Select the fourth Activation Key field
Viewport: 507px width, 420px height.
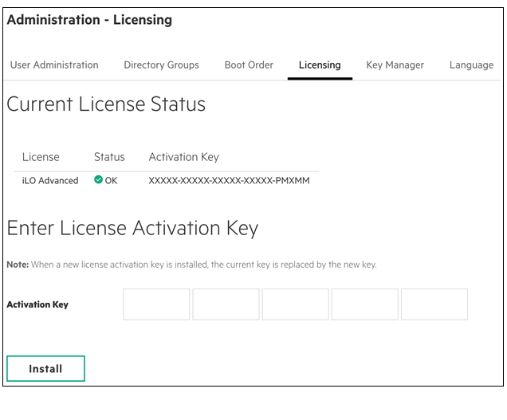(x=365, y=304)
